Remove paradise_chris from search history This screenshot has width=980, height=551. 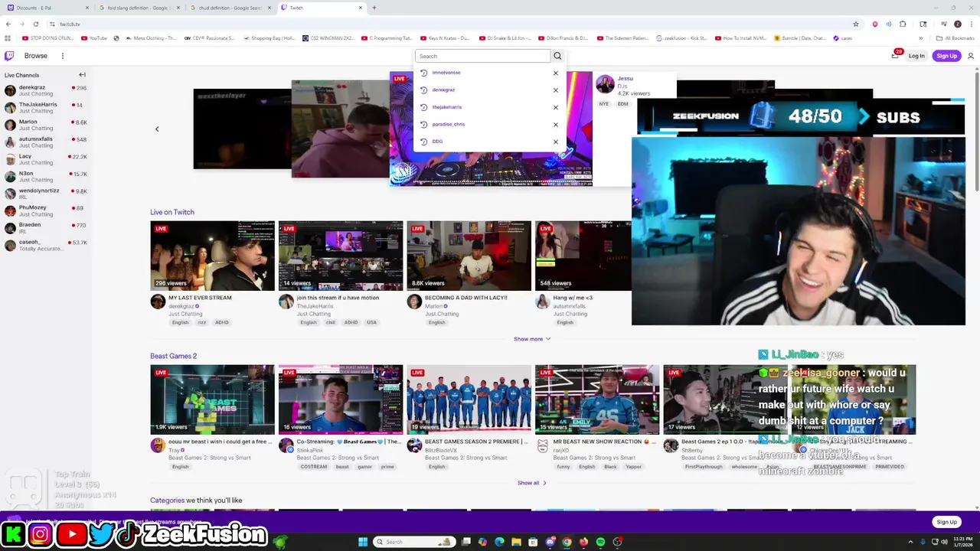coord(556,125)
